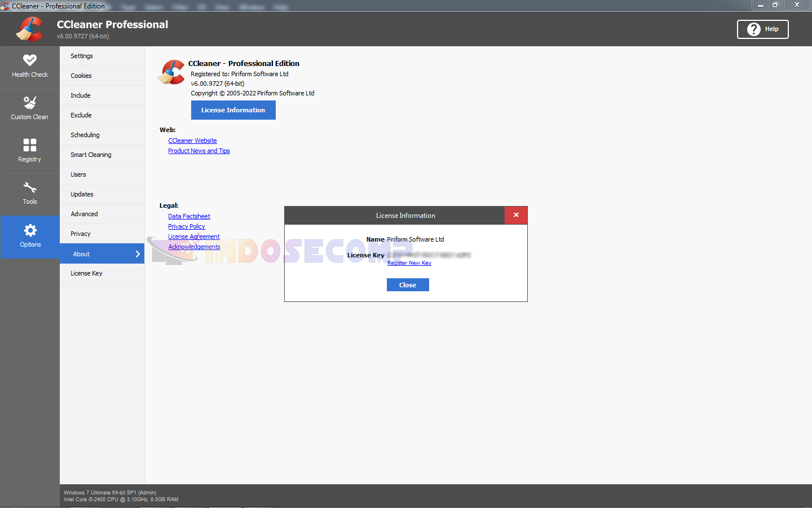The width and height of the screenshot is (812, 508).
Task: Close the License Information dialog with X
Action: click(x=516, y=215)
